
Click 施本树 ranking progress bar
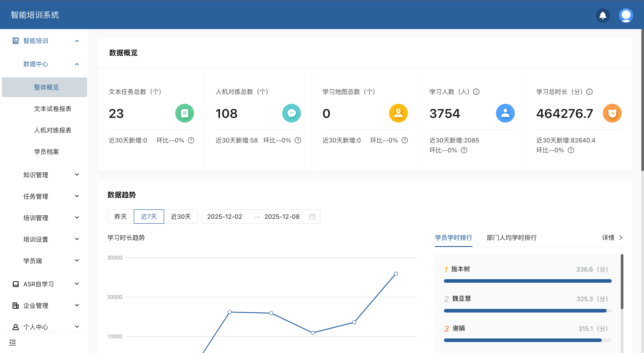[x=527, y=281]
